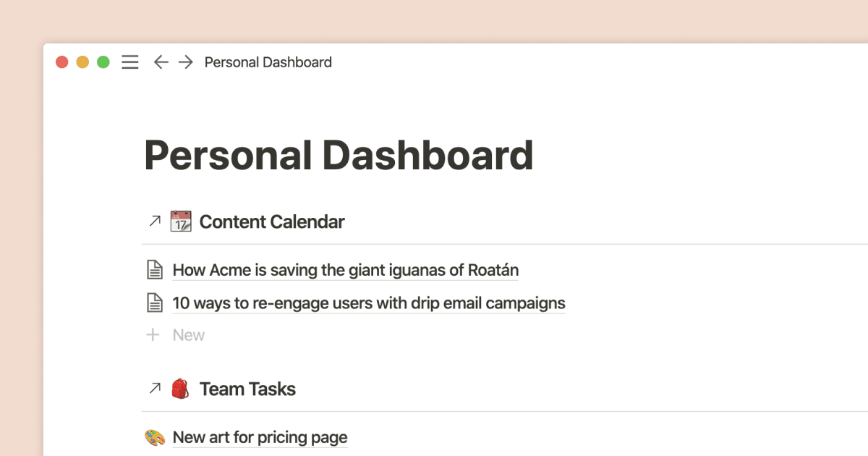Open the New art for pricing page task
This screenshot has width=868, height=456.
[259, 436]
